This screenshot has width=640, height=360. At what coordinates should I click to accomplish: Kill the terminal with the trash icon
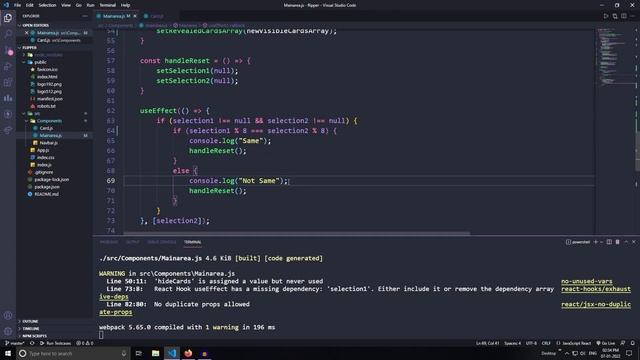(618, 242)
